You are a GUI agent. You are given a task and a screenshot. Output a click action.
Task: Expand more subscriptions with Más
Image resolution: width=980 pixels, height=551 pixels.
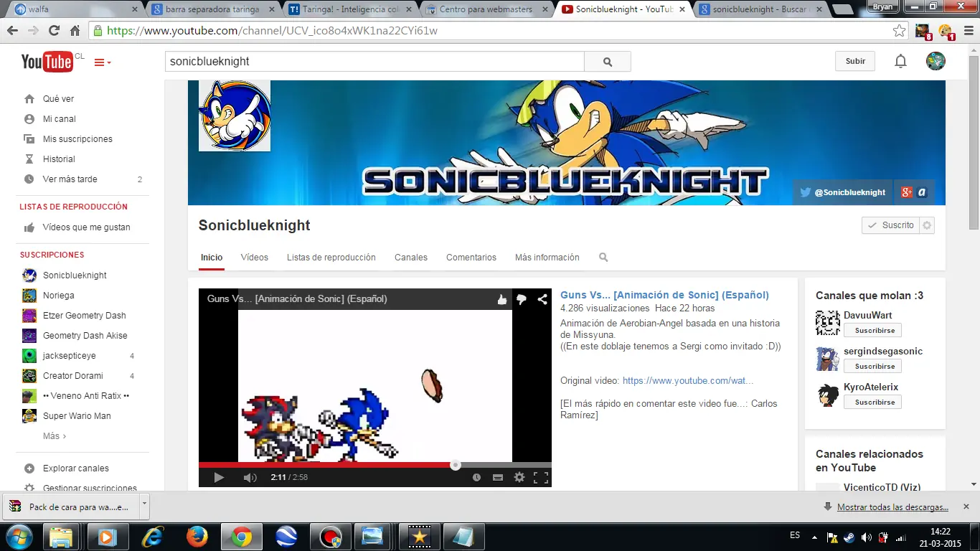pos(55,436)
